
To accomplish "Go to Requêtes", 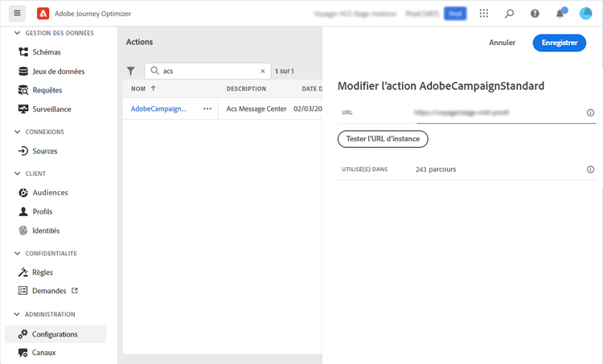I will click(47, 90).
